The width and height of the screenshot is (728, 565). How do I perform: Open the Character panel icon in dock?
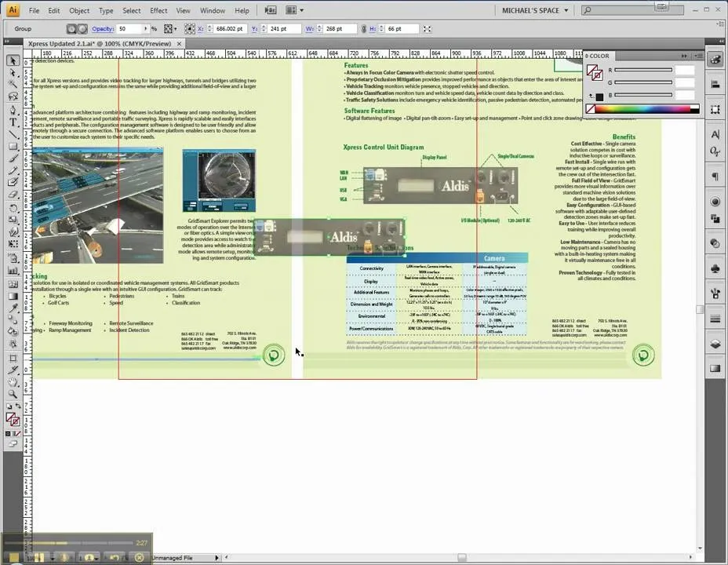(715, 134)
